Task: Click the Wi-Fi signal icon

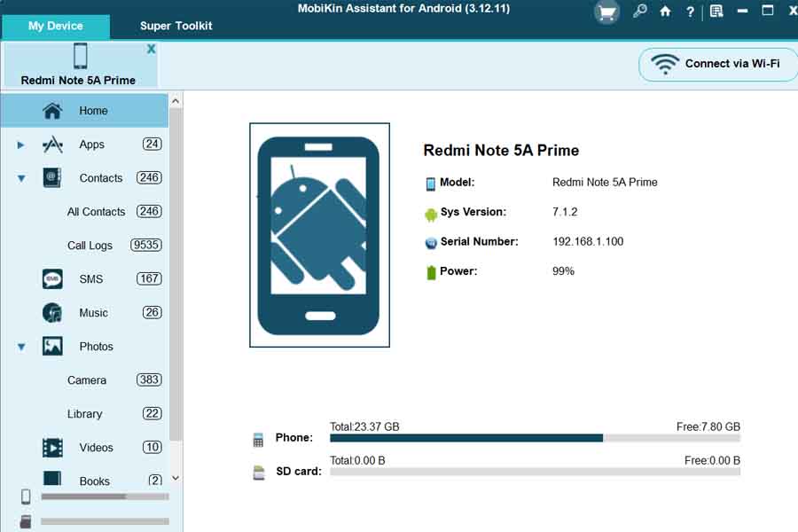Action: click(665, 64)
